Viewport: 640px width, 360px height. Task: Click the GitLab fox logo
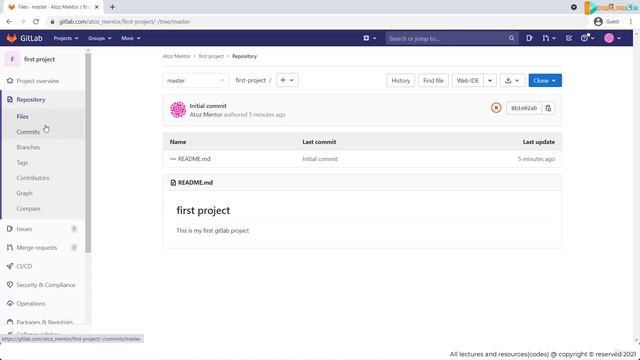pos(11,38)
